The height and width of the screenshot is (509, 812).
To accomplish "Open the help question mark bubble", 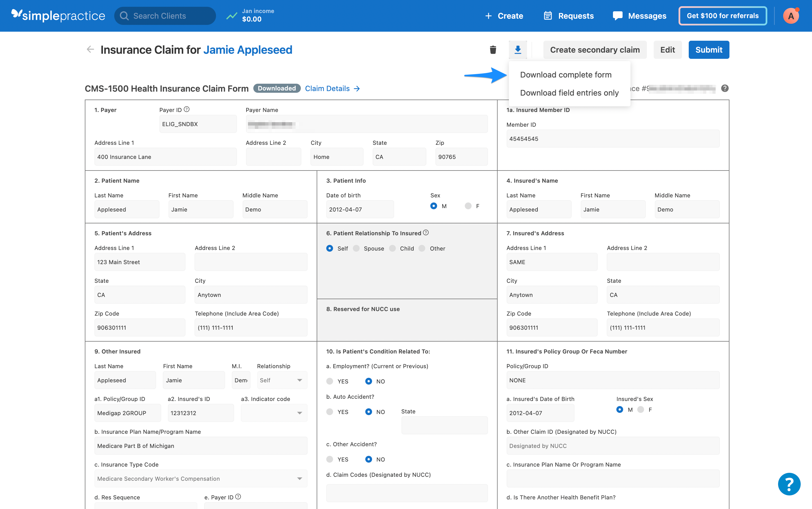I will 789,484.
